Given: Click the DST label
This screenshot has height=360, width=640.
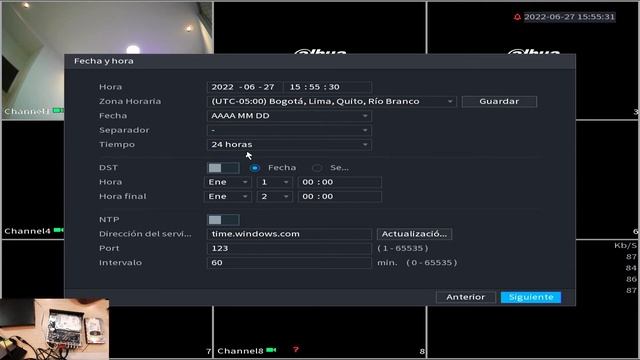Looking at the screenshot, I should pos(108,168).
